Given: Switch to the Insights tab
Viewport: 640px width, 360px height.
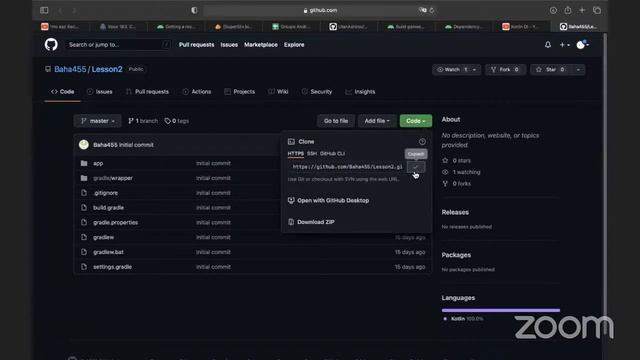Looking at the screenshot, I should click(360, 91).
